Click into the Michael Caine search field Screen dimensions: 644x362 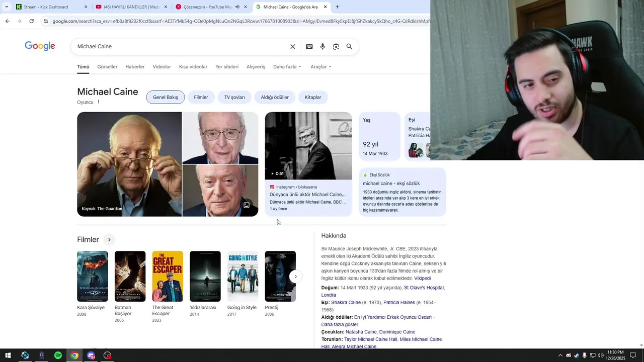click(x=181, y=46)
